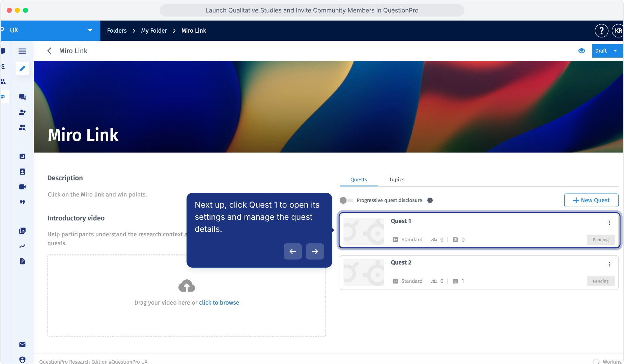Open the Quest 1 title

tap(401, 221)
